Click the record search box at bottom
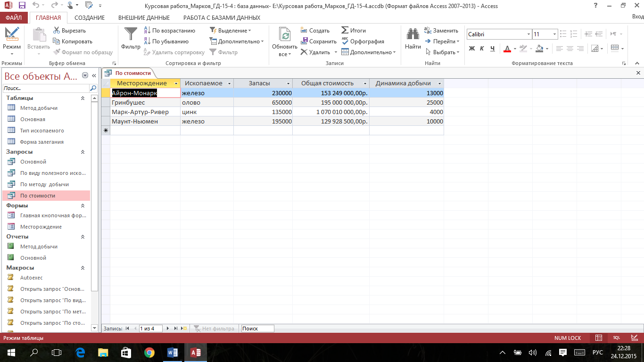This screenshot has height=362, width=644. [x=257, y=329]
